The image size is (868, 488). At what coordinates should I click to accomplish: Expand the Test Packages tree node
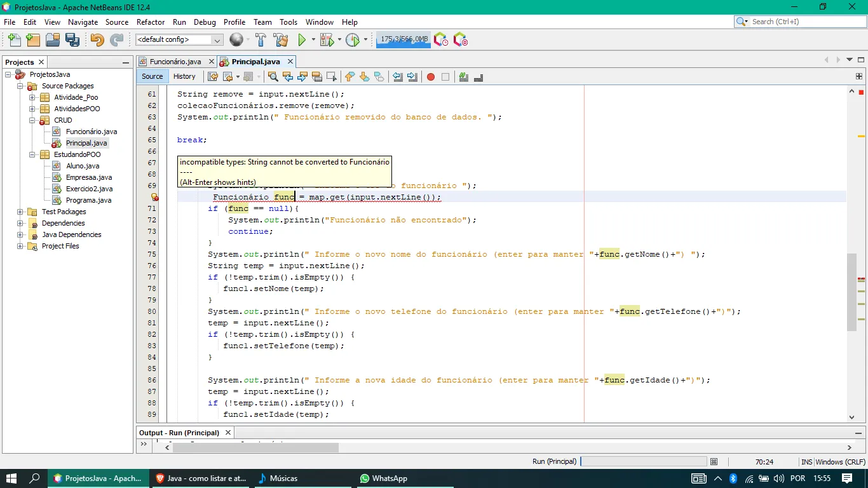coord(20,212)
